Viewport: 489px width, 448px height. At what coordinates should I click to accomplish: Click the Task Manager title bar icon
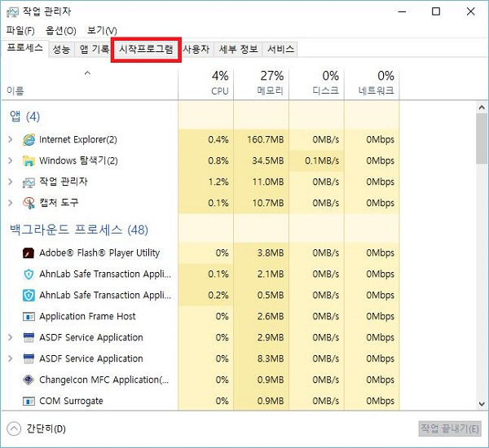point(13,12)
